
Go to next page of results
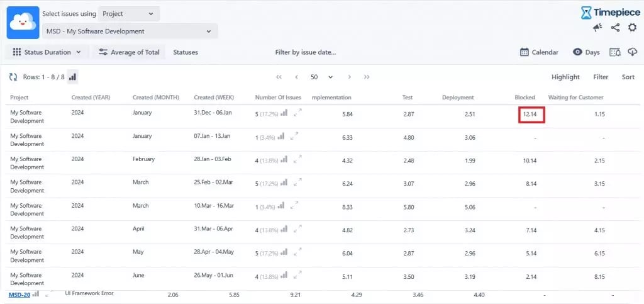click(350, 77)
